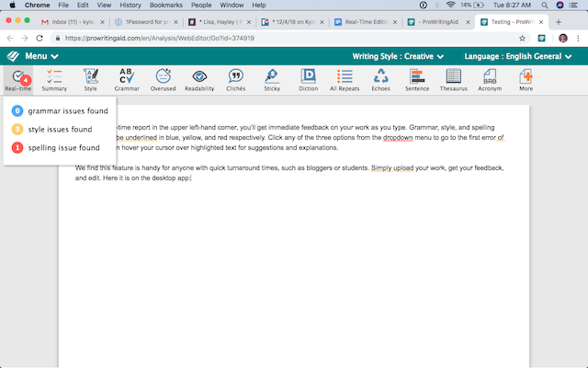The height and width of the screenshot is (368, 588).
Task: Close the Testing - ProWritingAid tab
Action: [541, 22]
